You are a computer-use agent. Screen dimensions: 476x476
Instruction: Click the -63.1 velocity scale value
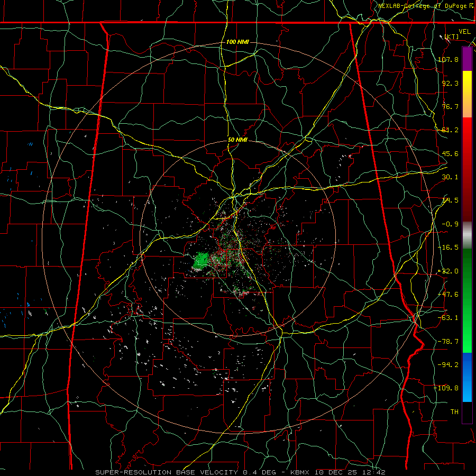448,318
